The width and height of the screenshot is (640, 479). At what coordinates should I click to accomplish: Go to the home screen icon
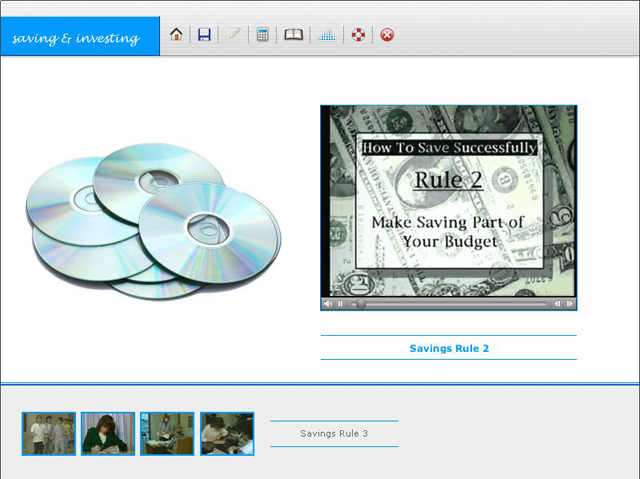pyautogui.click(x=176, y=35)
